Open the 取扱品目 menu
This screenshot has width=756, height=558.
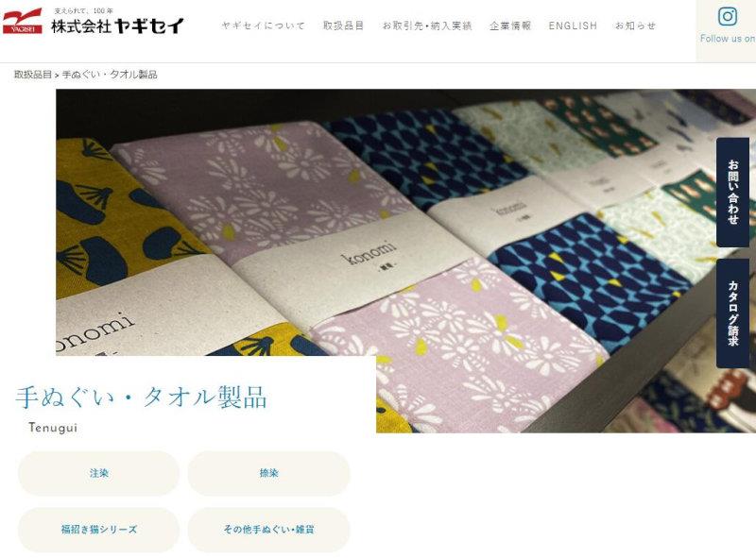[343, 25]
